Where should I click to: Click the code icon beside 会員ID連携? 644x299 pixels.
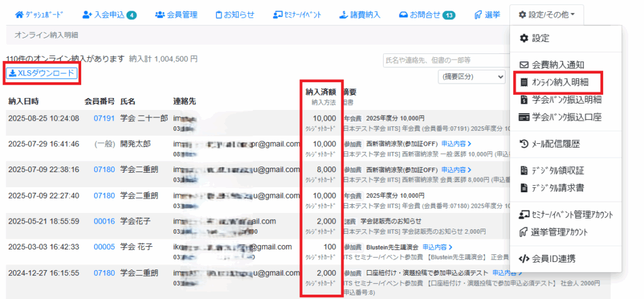click(x=523, y=258)
